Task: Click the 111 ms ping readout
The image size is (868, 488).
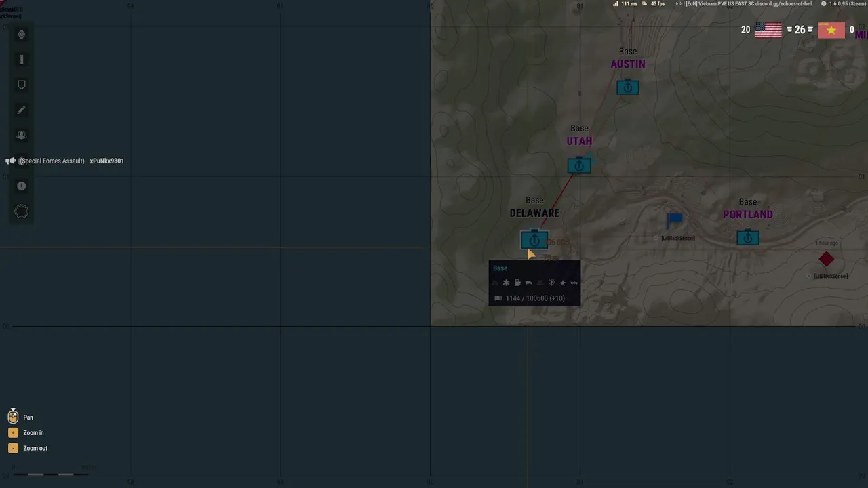Action: 629,4
